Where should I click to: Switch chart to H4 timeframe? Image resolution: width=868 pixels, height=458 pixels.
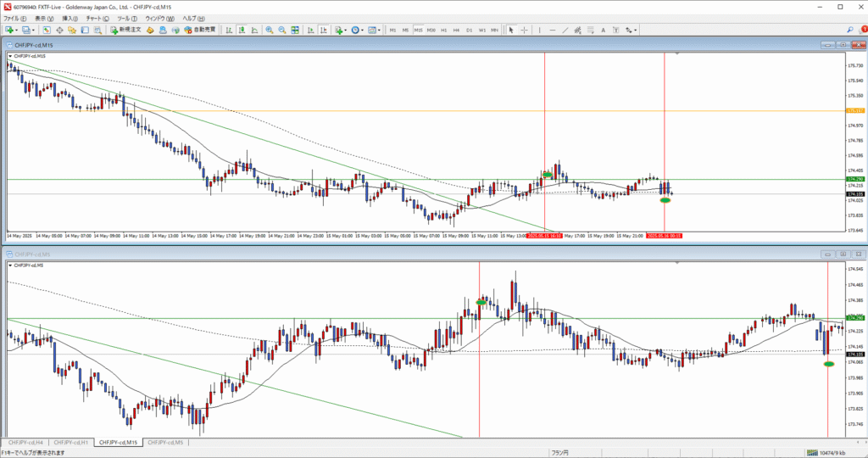pos(456,30)
